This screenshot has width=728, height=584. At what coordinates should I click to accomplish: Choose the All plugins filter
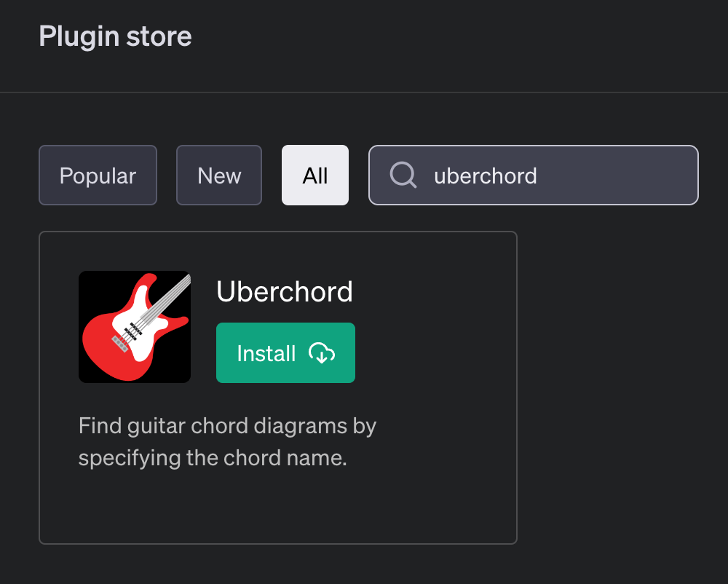[315, 175]
